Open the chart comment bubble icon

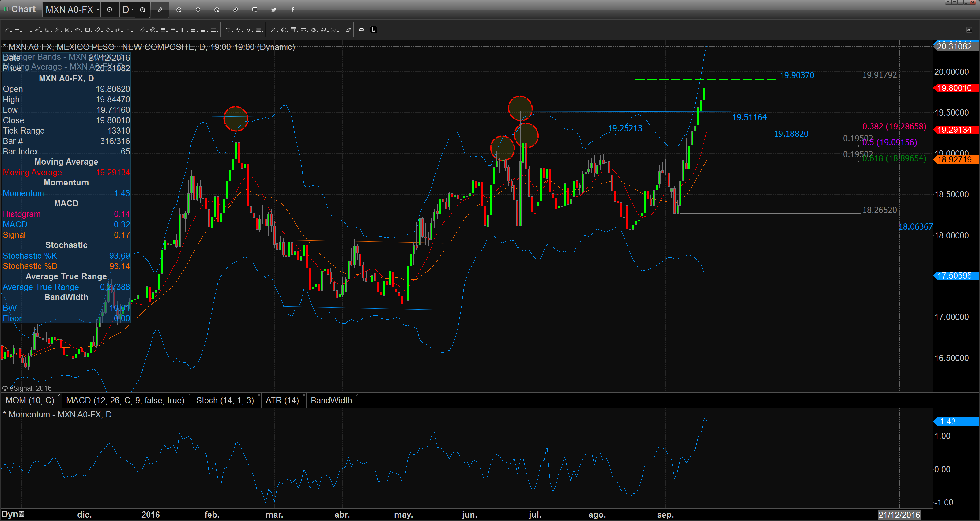[x=255, y=10]
